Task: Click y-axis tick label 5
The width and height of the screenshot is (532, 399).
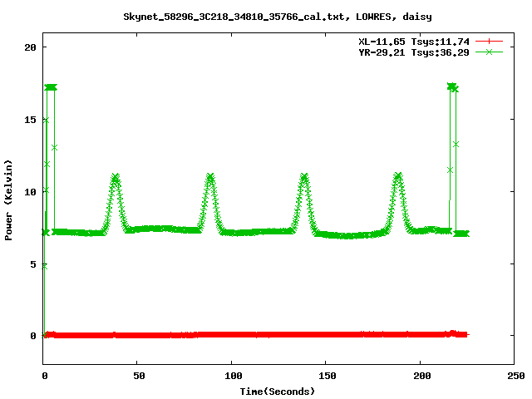Action: 33,264
